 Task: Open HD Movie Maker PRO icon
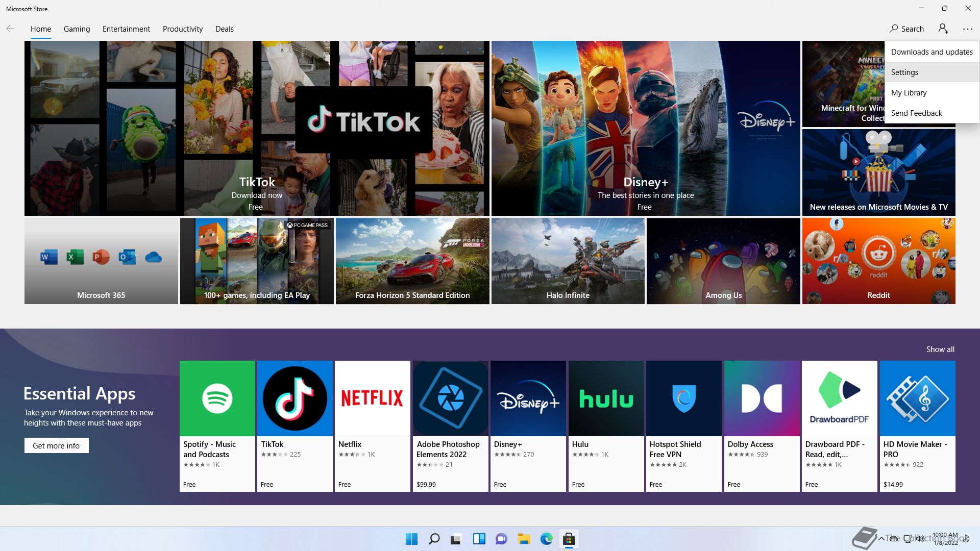pos(917,398)
